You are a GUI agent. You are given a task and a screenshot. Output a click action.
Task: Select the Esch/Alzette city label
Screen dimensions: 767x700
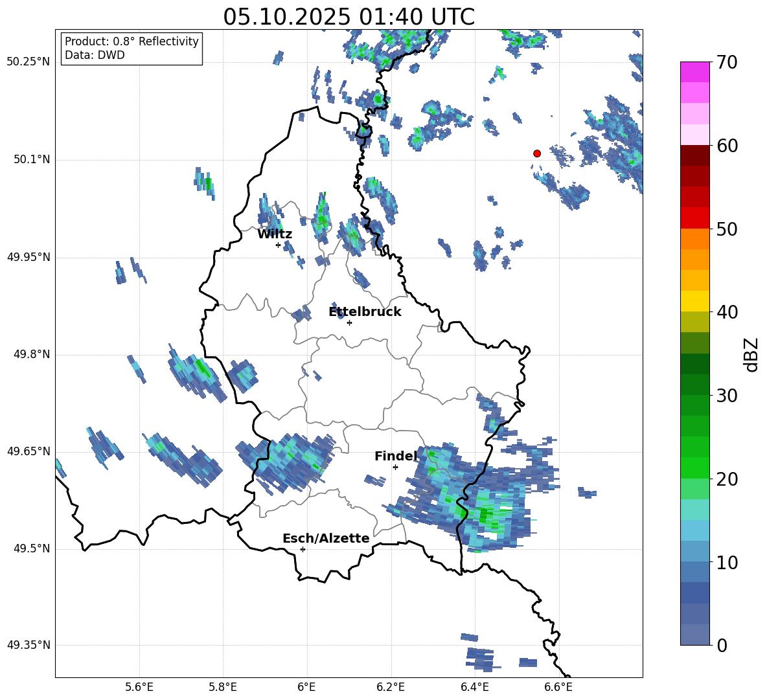(326, 539)
